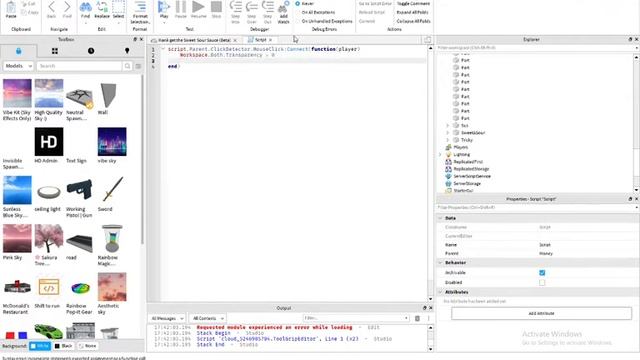Click Toggle Comment action
The height and width of the screenshot is (360, 640).
413,3
